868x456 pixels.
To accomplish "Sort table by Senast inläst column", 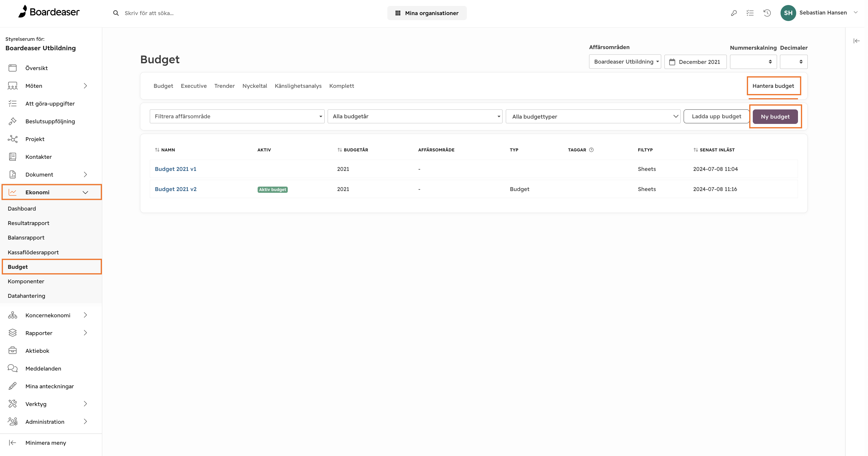I will 714,150.
